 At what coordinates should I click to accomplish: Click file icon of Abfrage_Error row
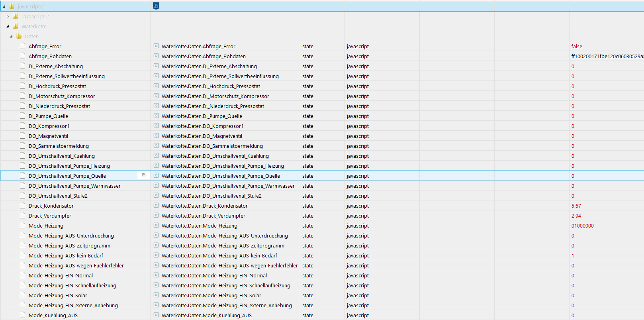click(x=23, y=46)
